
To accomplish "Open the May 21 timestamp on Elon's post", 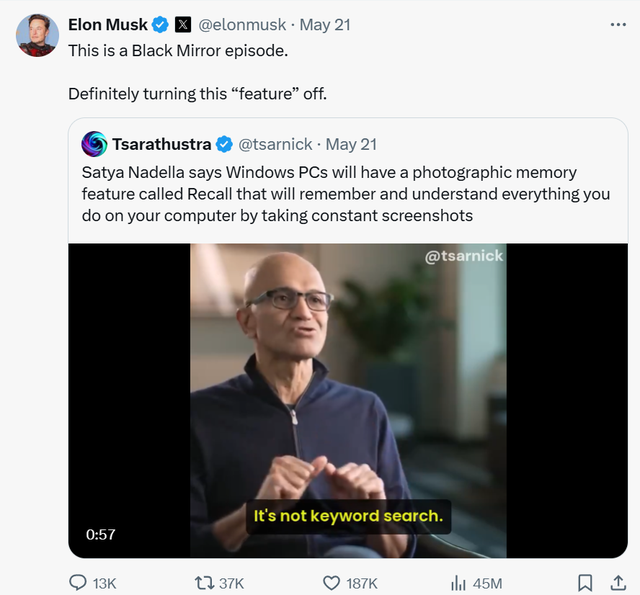I will (x=325, y=25).
